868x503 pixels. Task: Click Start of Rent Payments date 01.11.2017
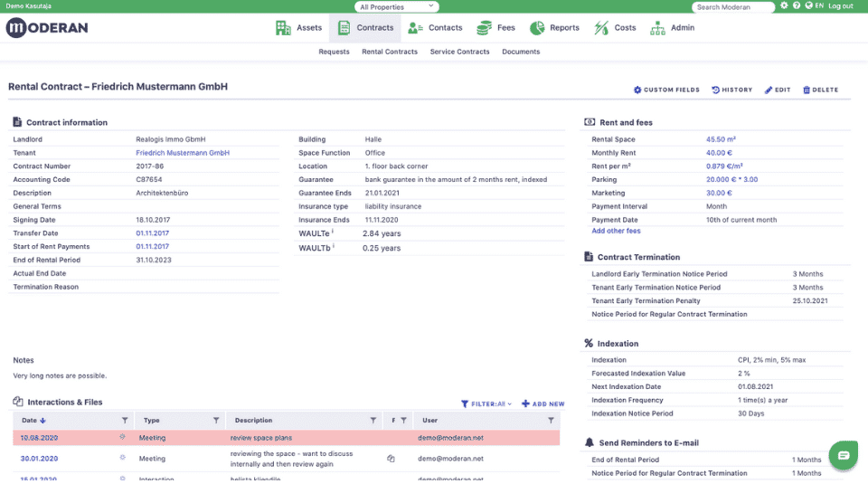tap(152, 246)
